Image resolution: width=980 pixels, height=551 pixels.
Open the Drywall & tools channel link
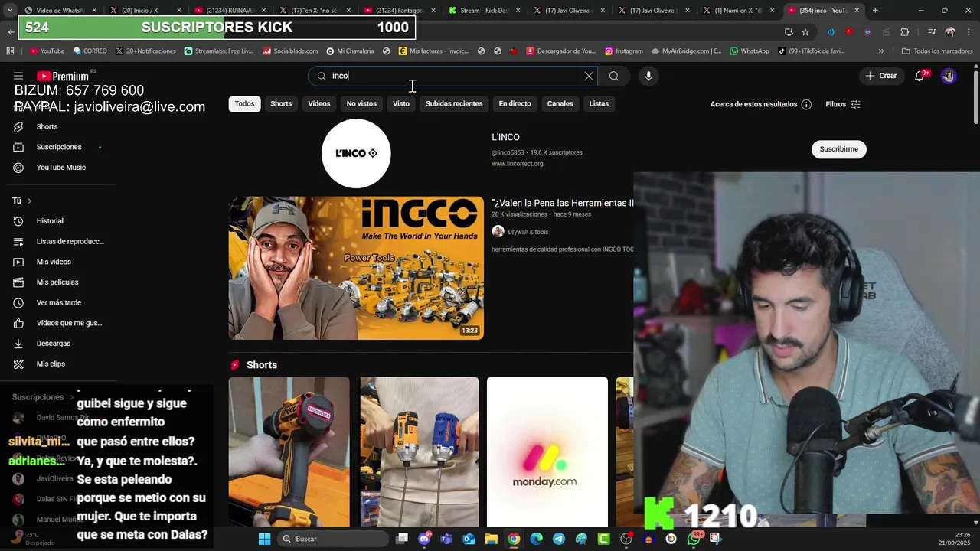(x=528, y=232)
